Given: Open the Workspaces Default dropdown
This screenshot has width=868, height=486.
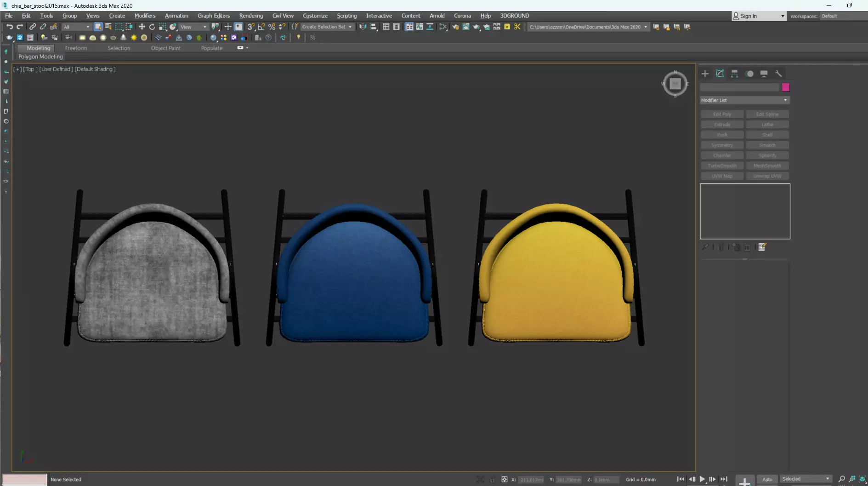Looking at the screenshot, I should (x=843, y=16).
